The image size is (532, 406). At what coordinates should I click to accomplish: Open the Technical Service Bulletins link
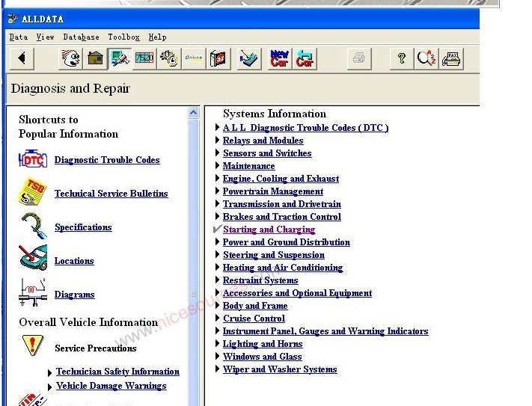[111, 194]
